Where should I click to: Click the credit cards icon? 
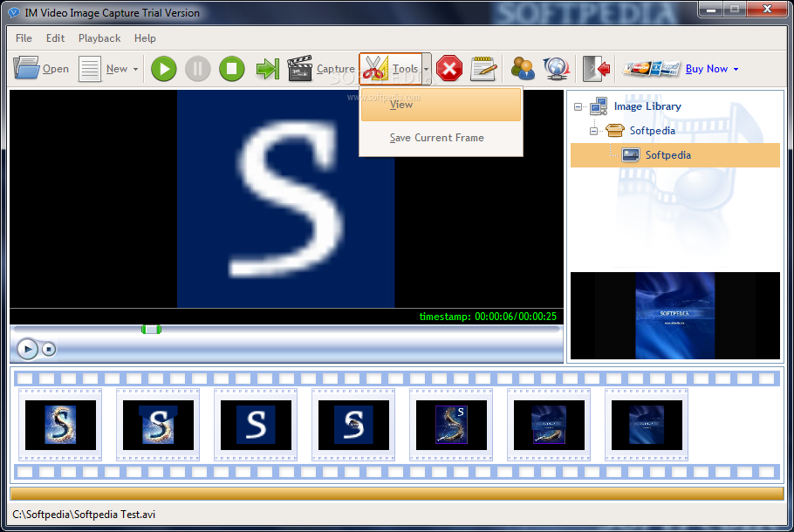point(651,68)
